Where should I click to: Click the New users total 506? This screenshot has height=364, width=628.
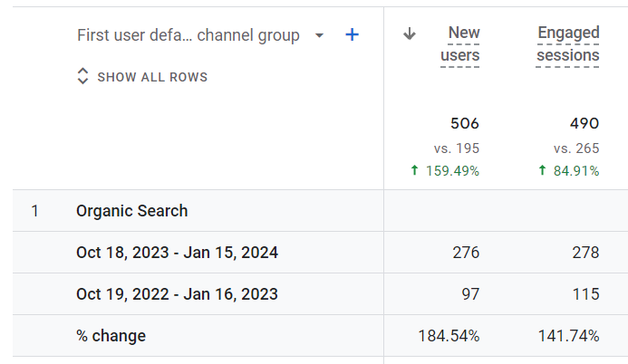point(465,123)
